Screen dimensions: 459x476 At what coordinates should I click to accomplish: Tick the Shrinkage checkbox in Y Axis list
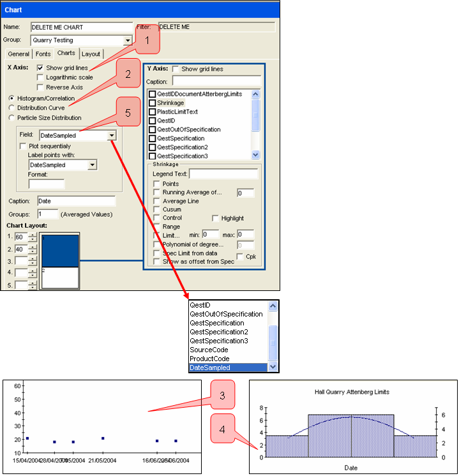[x=153, y=103]
